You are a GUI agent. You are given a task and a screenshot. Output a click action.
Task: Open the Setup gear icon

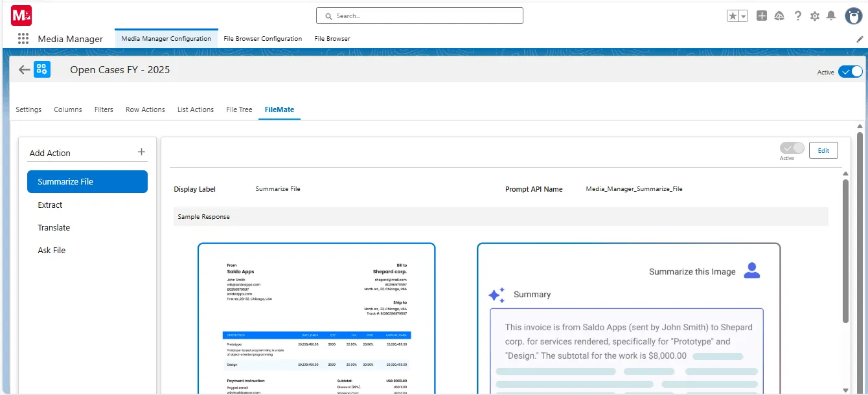[815, 16]
